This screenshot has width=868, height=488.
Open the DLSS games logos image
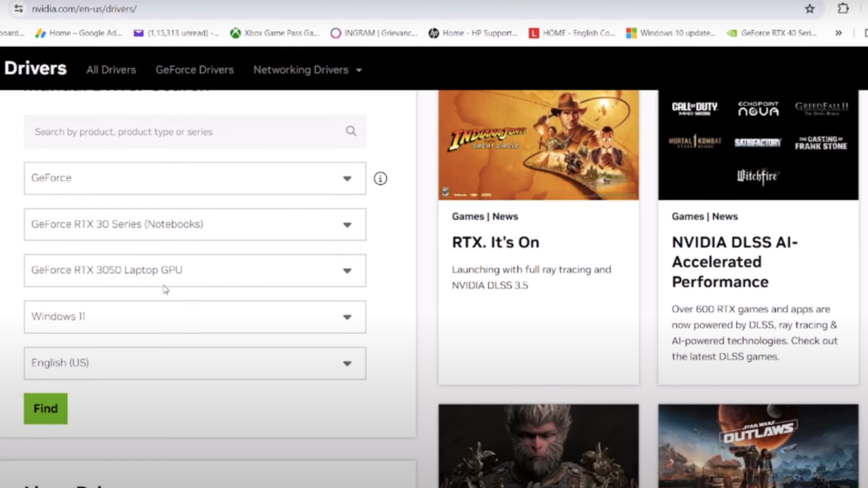758,145
